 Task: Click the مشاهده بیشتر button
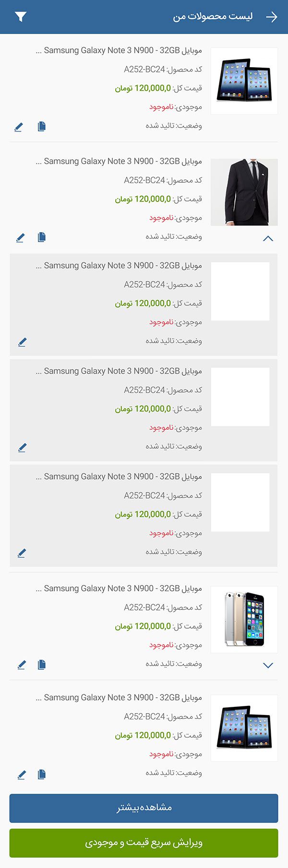pyautogui.click(x=144, y=808)
